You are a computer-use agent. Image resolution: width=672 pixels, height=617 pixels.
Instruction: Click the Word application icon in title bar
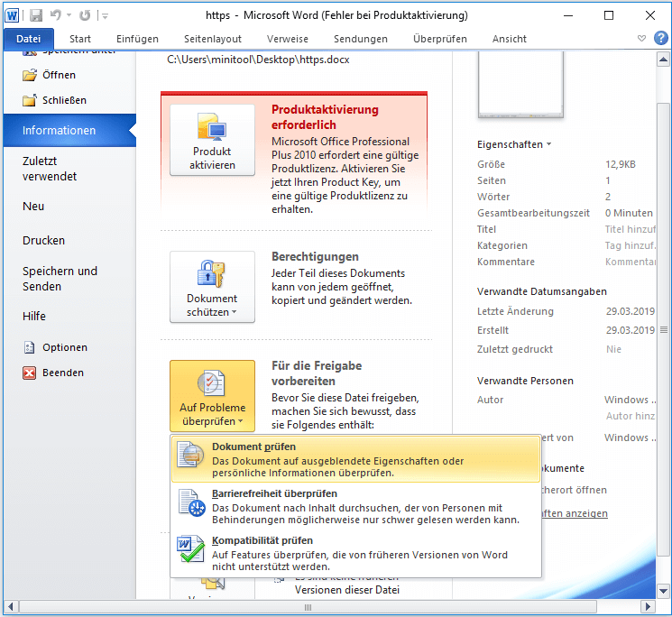coord(12,16)
